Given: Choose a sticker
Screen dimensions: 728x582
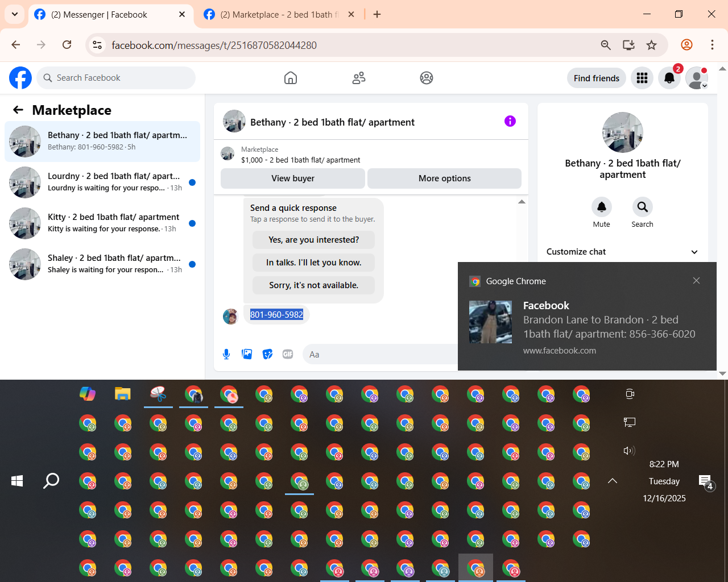Looking at the screenshot, I should (267, 354).
